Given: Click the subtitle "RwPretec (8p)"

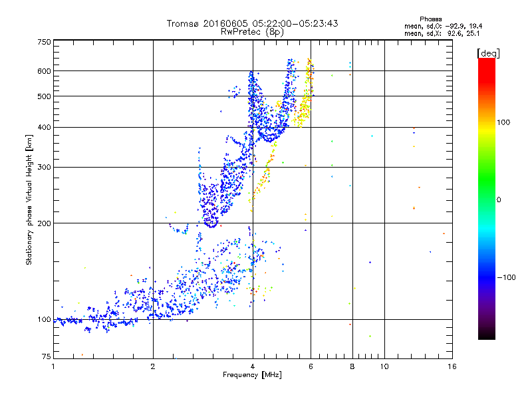Looking at the screenshot, I should 252,32.
